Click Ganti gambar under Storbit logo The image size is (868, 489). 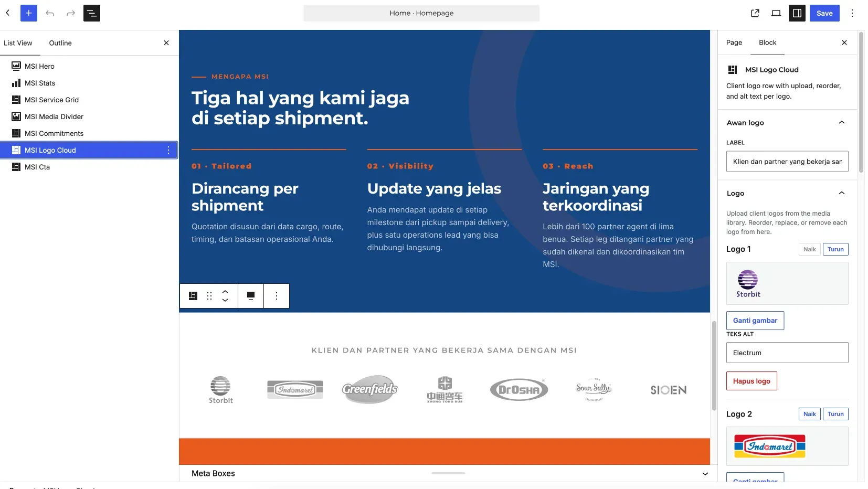755,321
